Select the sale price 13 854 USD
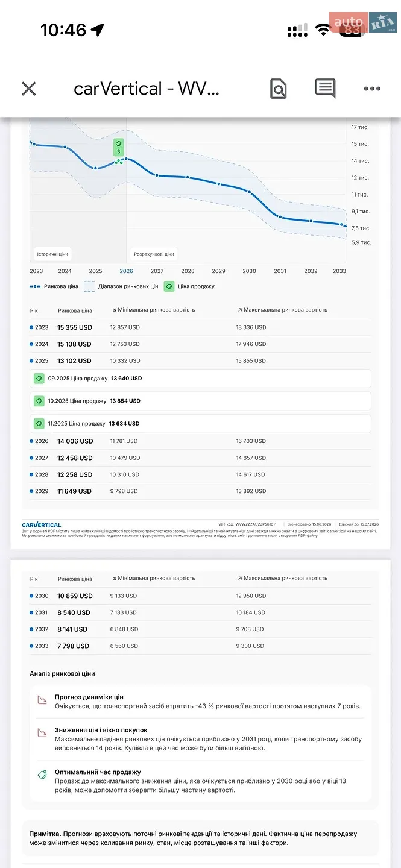 pos(125,401)
